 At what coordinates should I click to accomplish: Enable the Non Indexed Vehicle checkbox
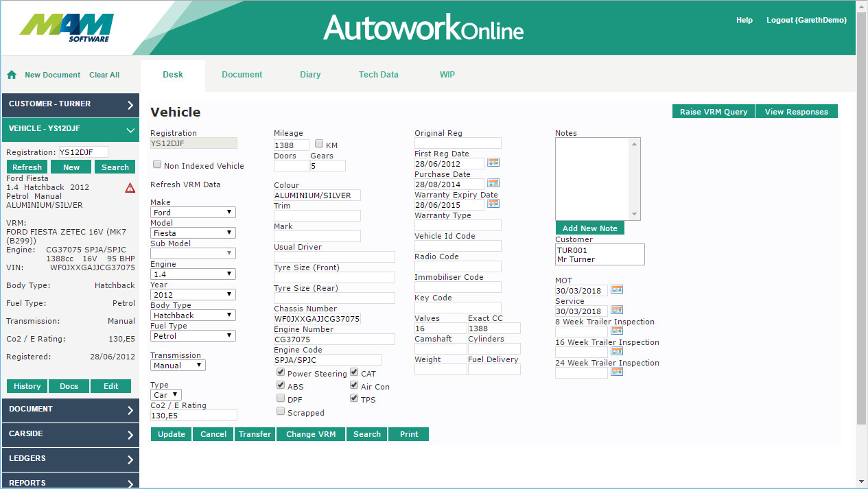point(157,165)
